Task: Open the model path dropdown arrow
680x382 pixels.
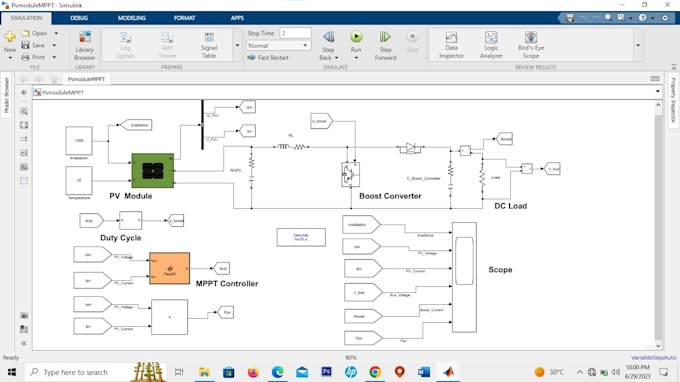Action: 657,91
